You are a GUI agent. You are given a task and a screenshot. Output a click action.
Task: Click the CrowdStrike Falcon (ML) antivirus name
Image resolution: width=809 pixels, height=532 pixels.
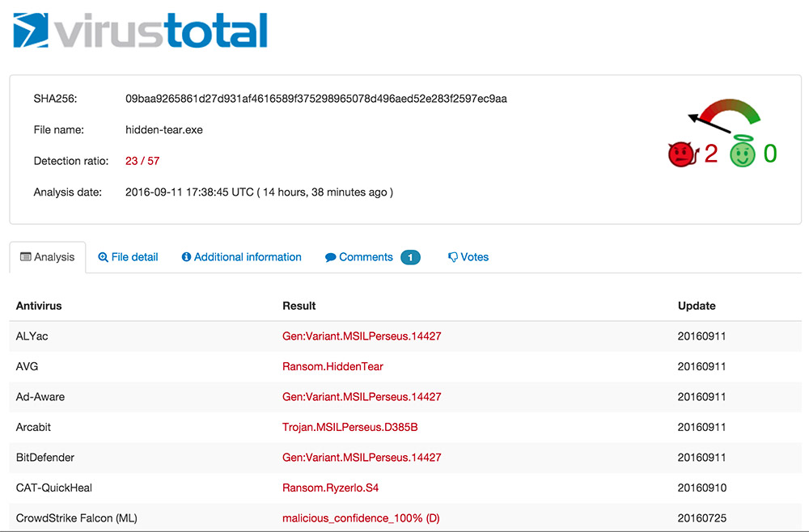point(76,518)
